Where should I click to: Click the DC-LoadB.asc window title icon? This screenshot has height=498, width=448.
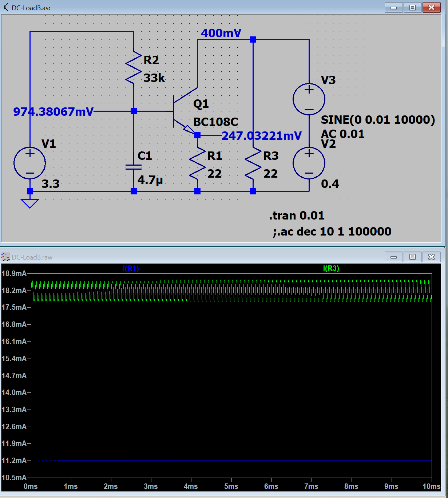click(5, 8)
